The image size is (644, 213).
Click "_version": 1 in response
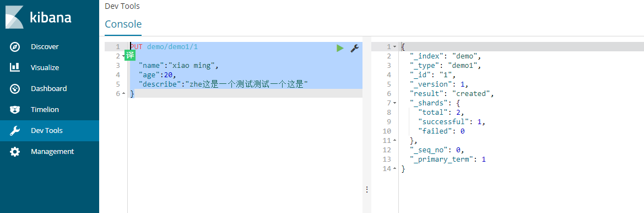[439, 84]
